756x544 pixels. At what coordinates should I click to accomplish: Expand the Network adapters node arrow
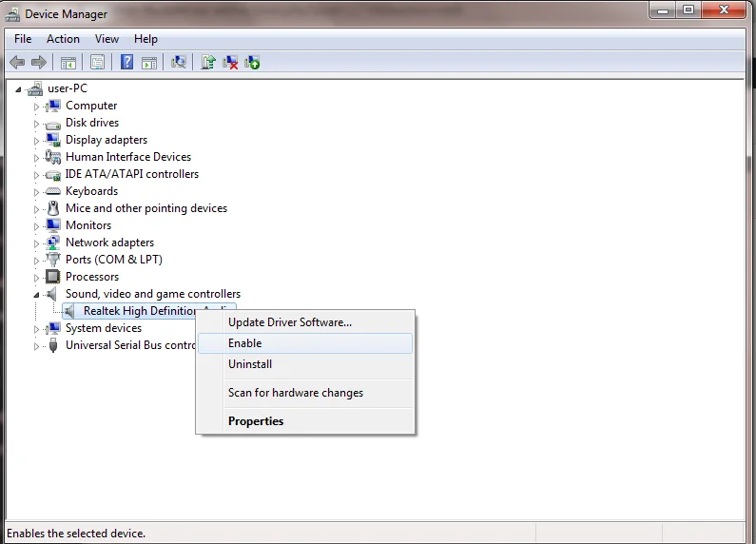click(36, 243)
